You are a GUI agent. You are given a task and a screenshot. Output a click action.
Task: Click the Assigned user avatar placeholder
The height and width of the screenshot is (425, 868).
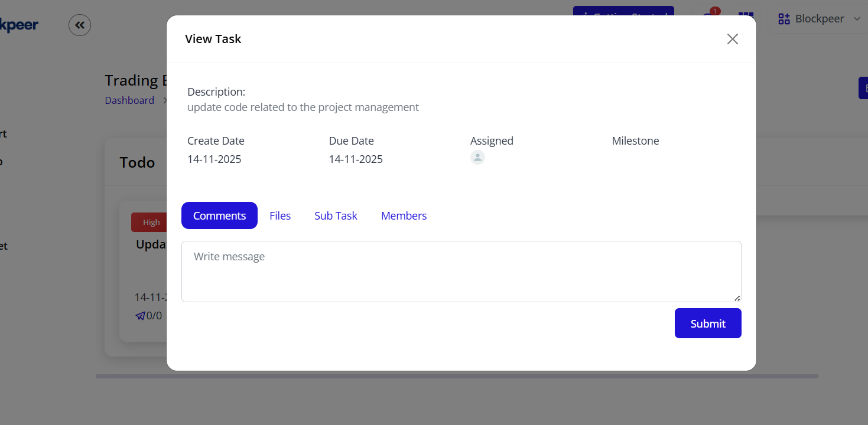point(477,157)
